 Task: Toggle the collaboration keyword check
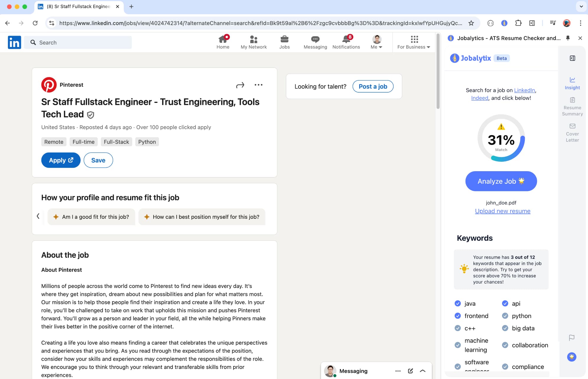point(505,345)
